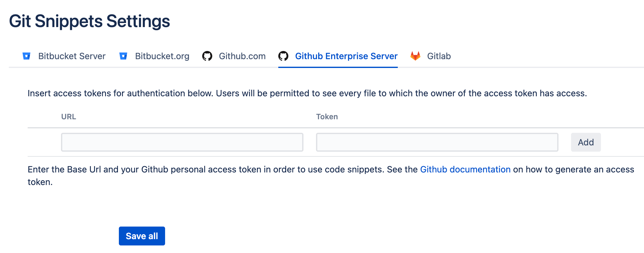The width and height of the screenshot is (644, 253).
Task: Switch to the Bitbucket Server tab
Action: pos(72,56)
